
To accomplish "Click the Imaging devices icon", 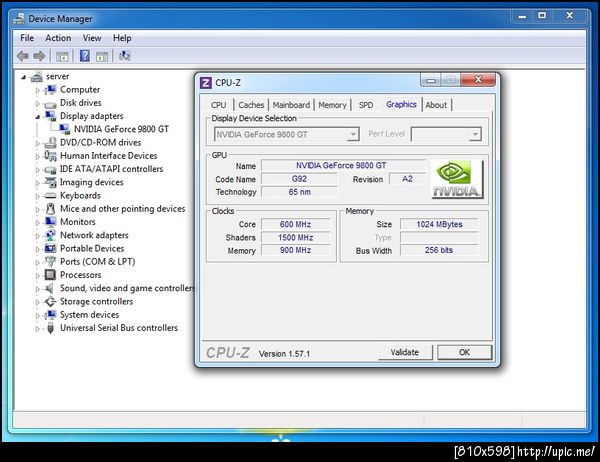I will click(x=50, y=182).
